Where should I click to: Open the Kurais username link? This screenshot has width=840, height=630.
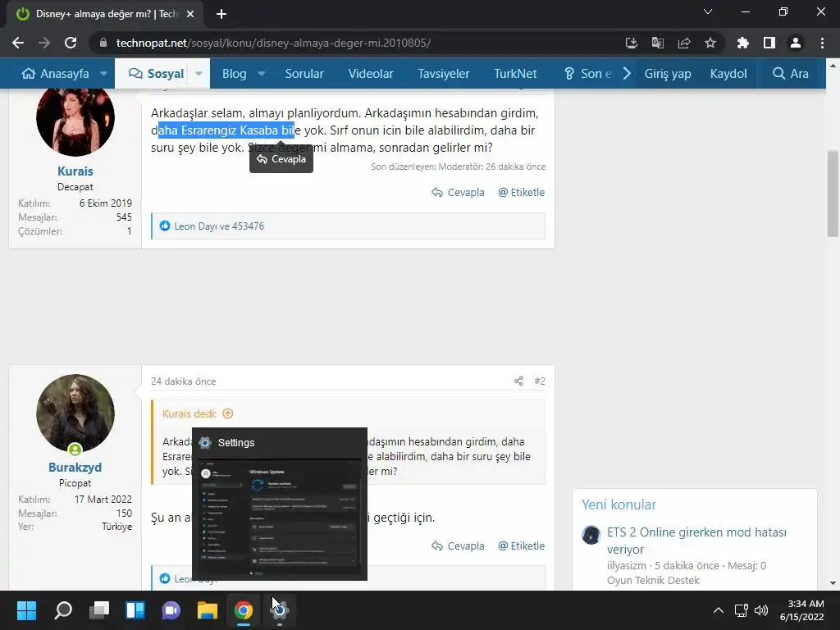[x=75, y=171]
